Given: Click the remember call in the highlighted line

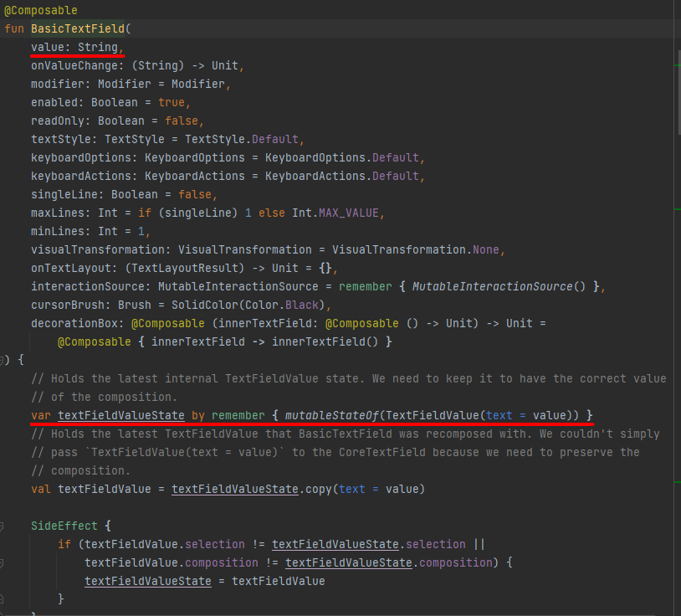Looking at the screenshot, I should click(243, 415).
